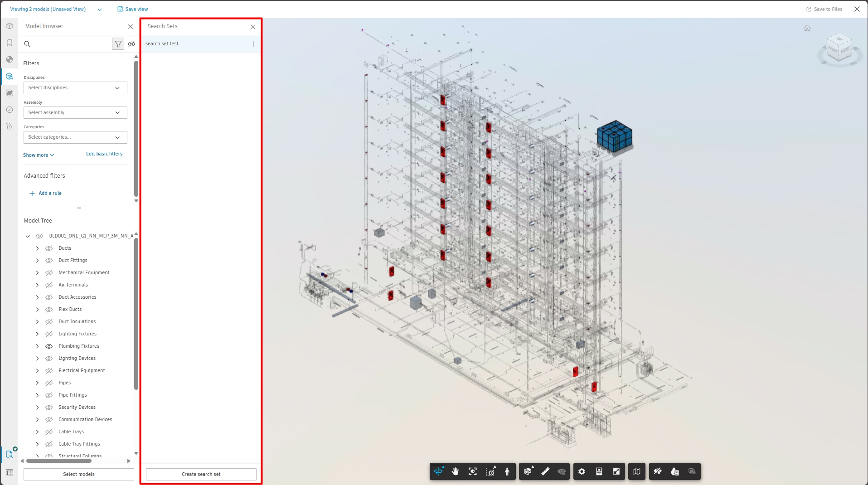The image size is (868, 485).
Task: Open the minimap icon
Action: click(x=637, y=471)
